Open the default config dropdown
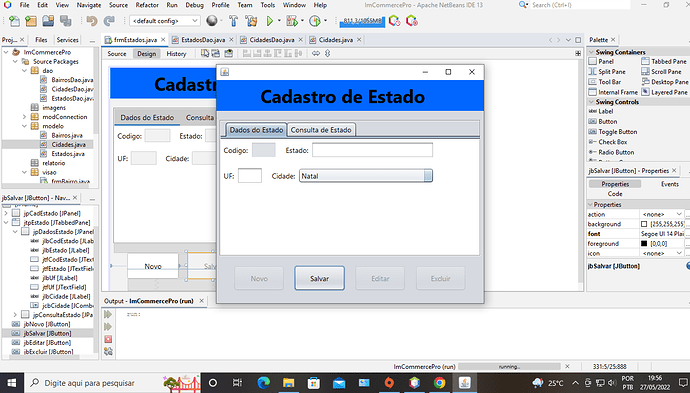This screenshot has width=690, height=393. pyautogui.click(x=165, y=21)
